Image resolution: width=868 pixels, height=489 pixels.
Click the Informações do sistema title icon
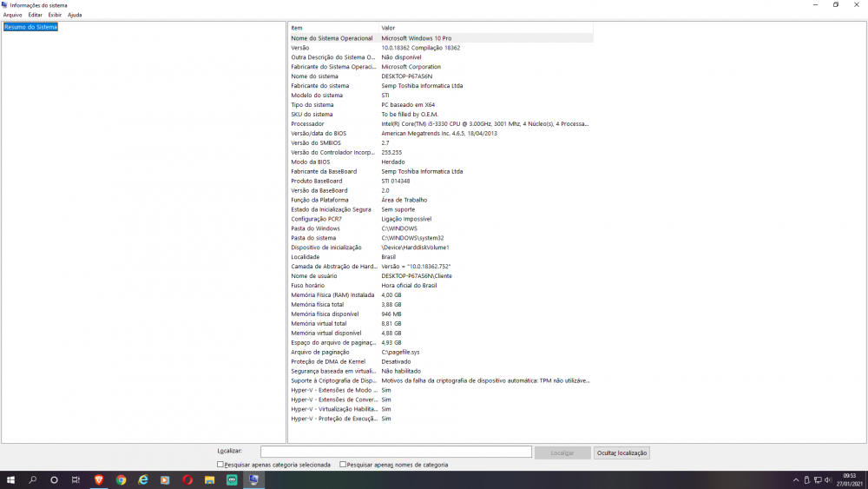pyautogui.click(x=4, y=5)
